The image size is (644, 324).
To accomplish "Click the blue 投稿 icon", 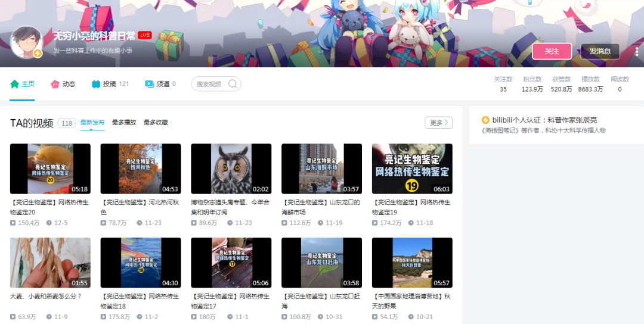I will [95, 84].
